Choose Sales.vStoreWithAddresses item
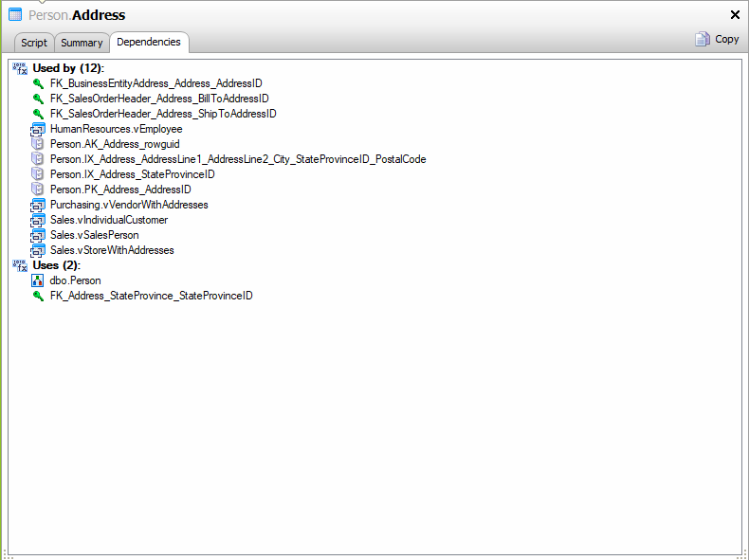This screenshot has width=749, height=560. tap(112, 250)
